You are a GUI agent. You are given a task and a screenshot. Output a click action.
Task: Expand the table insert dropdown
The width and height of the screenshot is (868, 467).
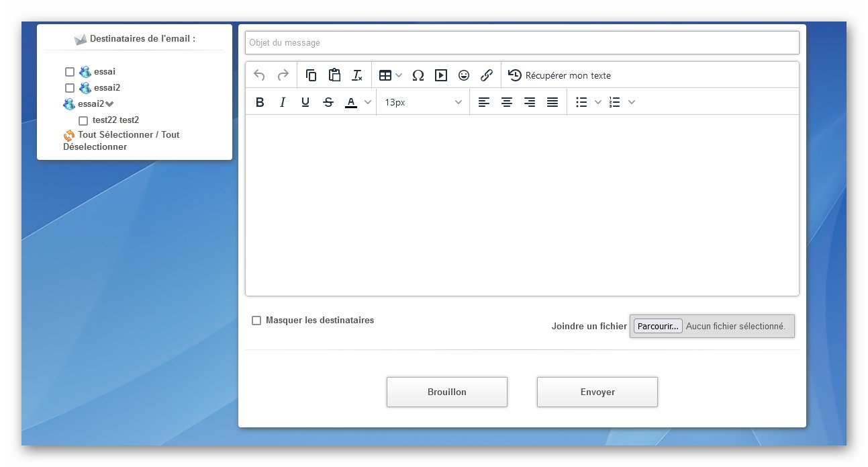(399, 75)
